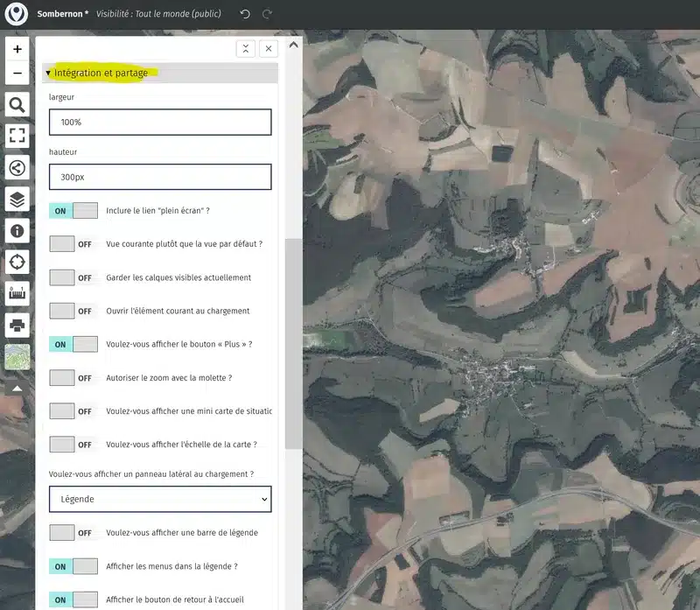Click the undo arrow in header
The height and width of the screenshot is (610, 700).
[245, 14]
